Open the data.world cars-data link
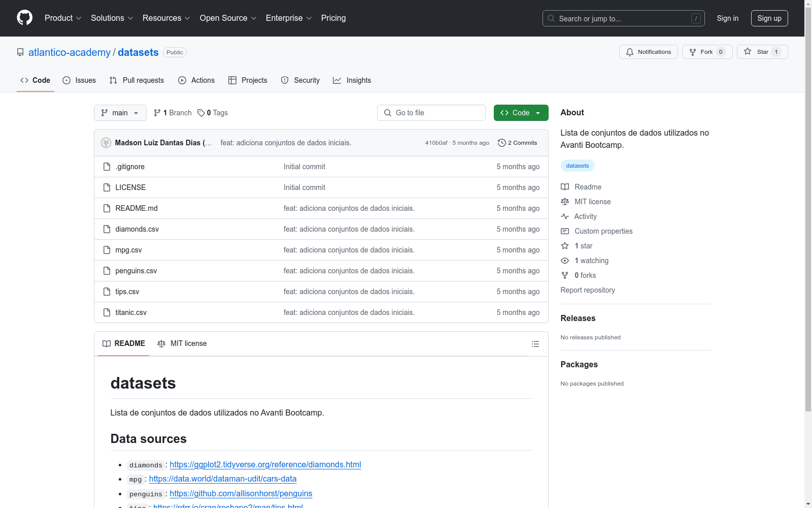This screenshot has height=508, width=812. 223,479
